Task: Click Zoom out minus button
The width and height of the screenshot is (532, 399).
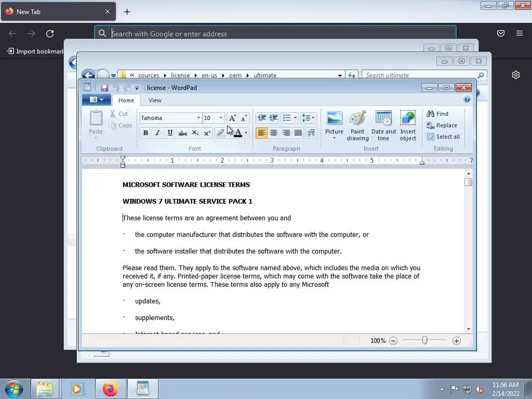Action: (393, 341)
